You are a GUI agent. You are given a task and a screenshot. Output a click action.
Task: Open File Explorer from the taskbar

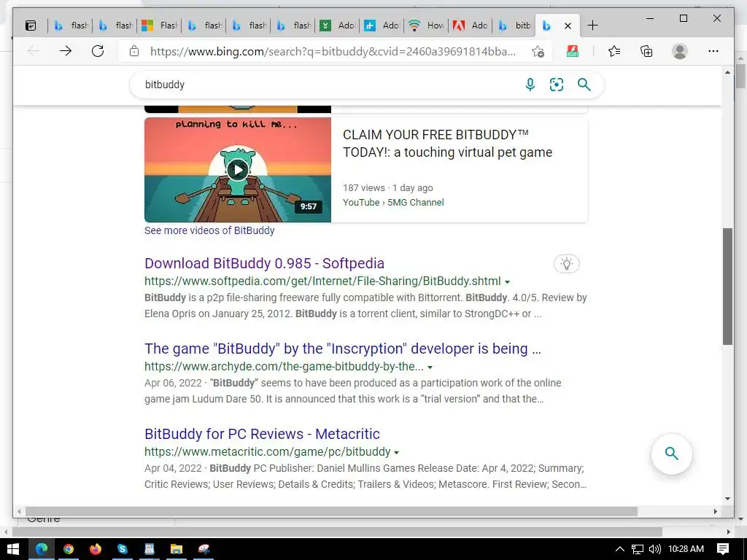pyautogui.click(x=177, y=549)
